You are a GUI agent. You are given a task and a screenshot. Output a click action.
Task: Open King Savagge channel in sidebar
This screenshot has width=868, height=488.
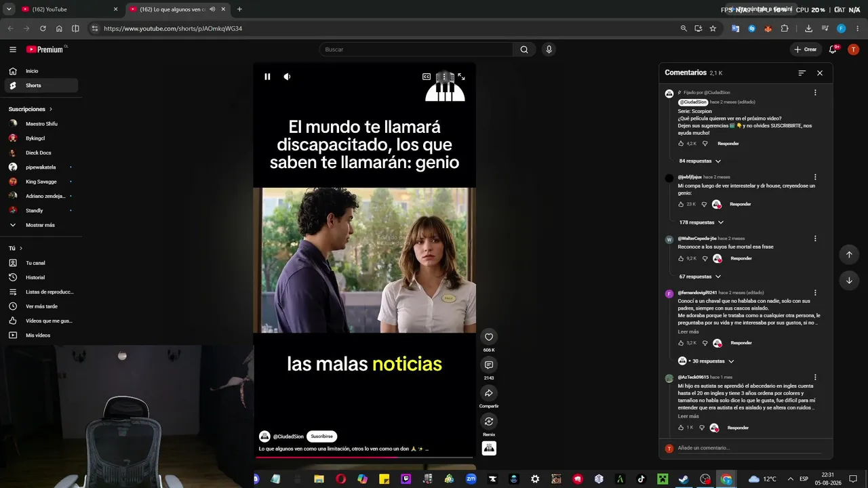41,182
